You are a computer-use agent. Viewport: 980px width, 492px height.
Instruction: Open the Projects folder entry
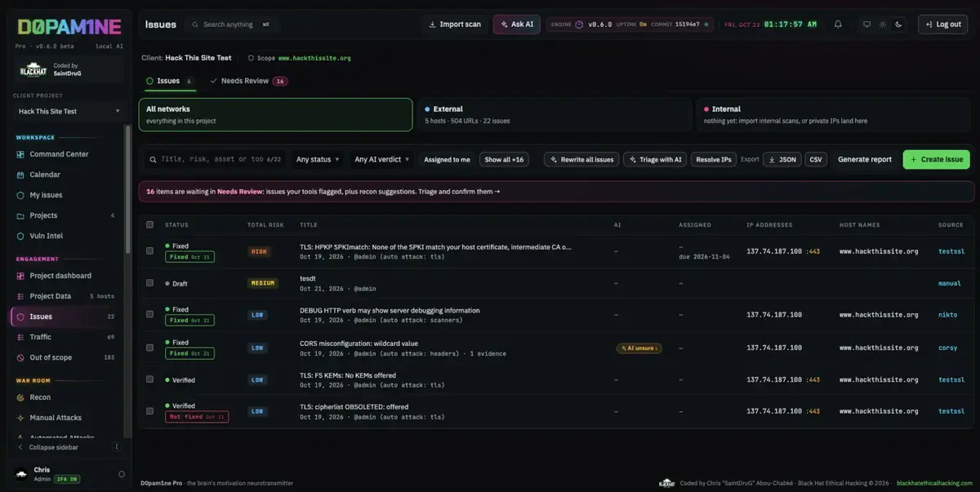click(65, 215)
